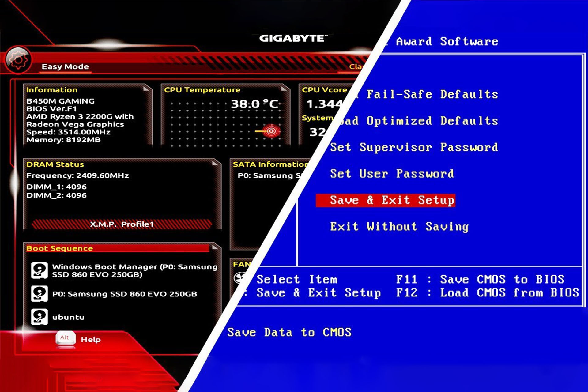
Task: Select Exit Without Saving option
Action: (x=399, y=227)
